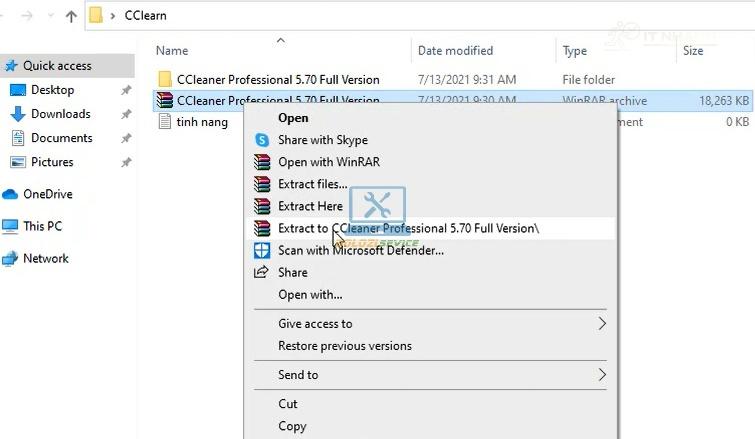Click the Share arrow icon in context menu
The height and width of the screenshot is (439, 755).
click(262, 273)
